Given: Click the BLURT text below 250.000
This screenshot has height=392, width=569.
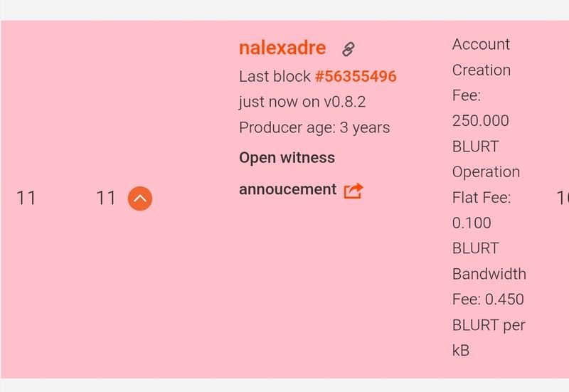Looking at the screenshot, I should tap(475, 147).
